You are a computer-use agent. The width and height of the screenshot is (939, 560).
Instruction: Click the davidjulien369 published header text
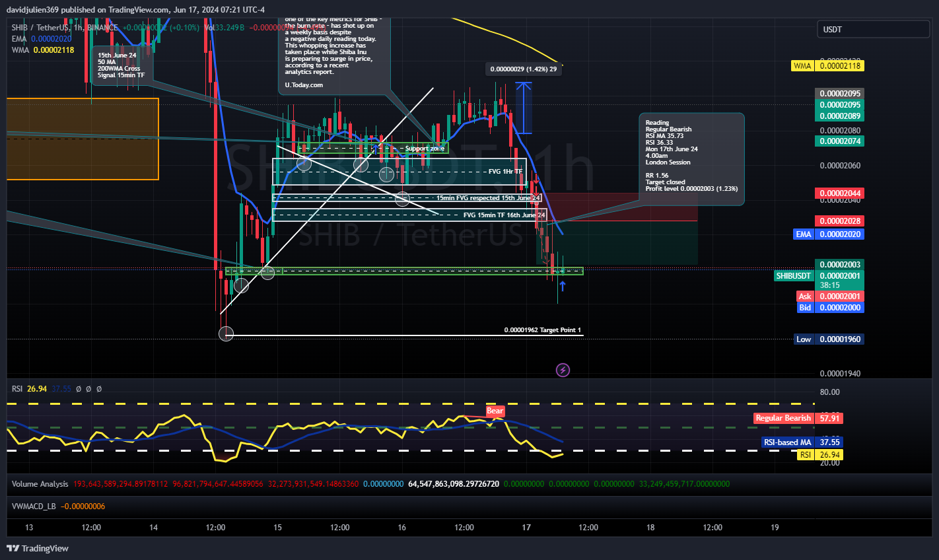135,9
